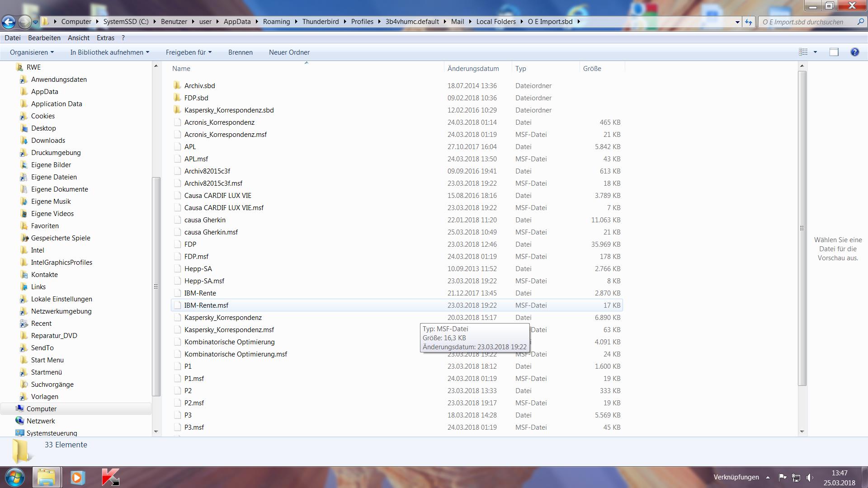Click the Archiv.sbd folder icon

177,85
